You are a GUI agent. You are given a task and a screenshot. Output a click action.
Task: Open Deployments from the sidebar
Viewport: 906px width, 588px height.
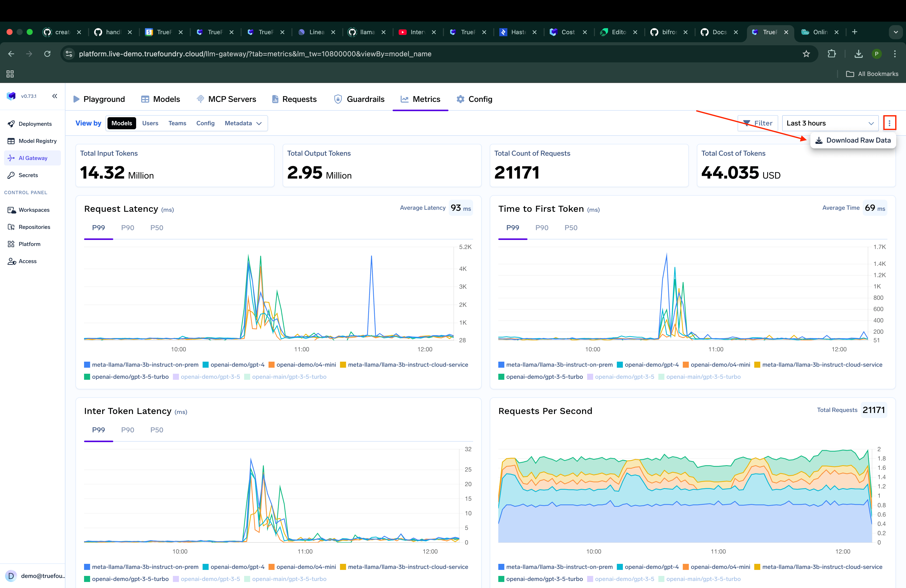(x=32, y=124)
